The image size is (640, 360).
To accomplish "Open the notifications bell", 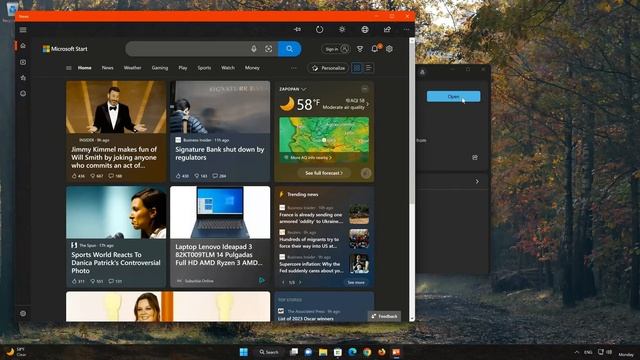I will pyautogui.click(x=375, y=49).
